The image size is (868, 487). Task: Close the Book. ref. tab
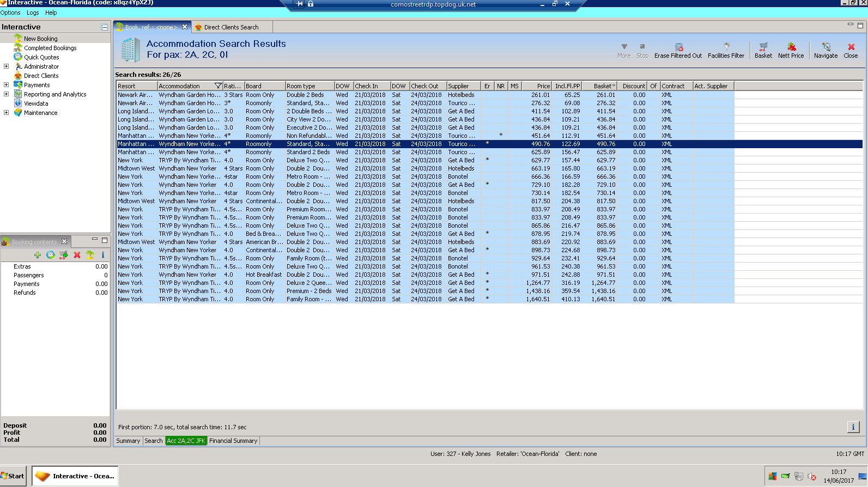pos(185,27)
